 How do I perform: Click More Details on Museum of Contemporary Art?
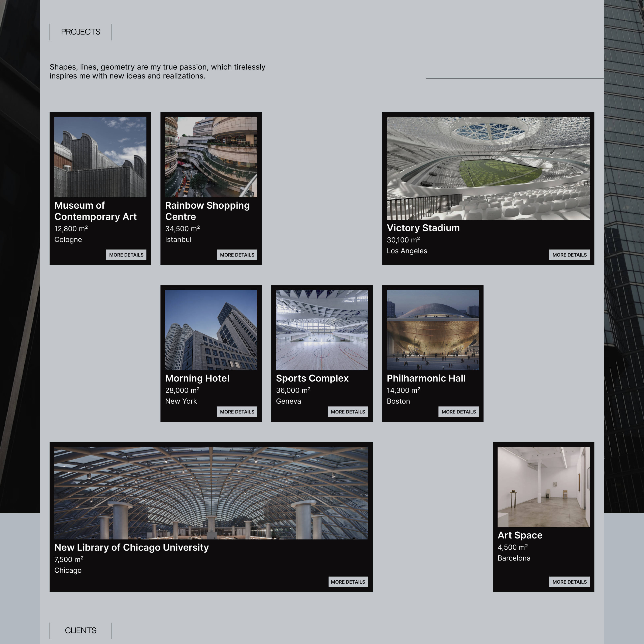[126, 255]
